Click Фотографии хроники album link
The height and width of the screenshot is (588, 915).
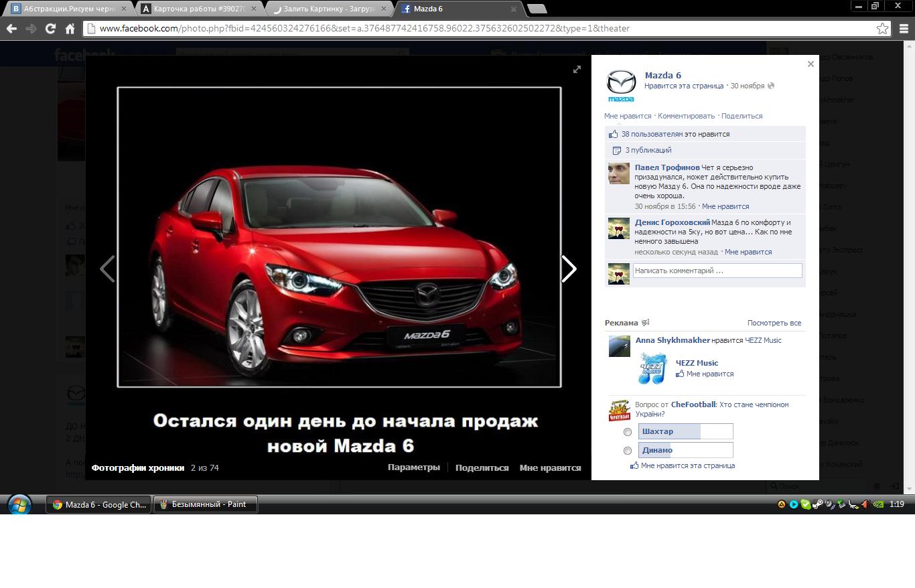pyautogui.click(x=138, y=467)
